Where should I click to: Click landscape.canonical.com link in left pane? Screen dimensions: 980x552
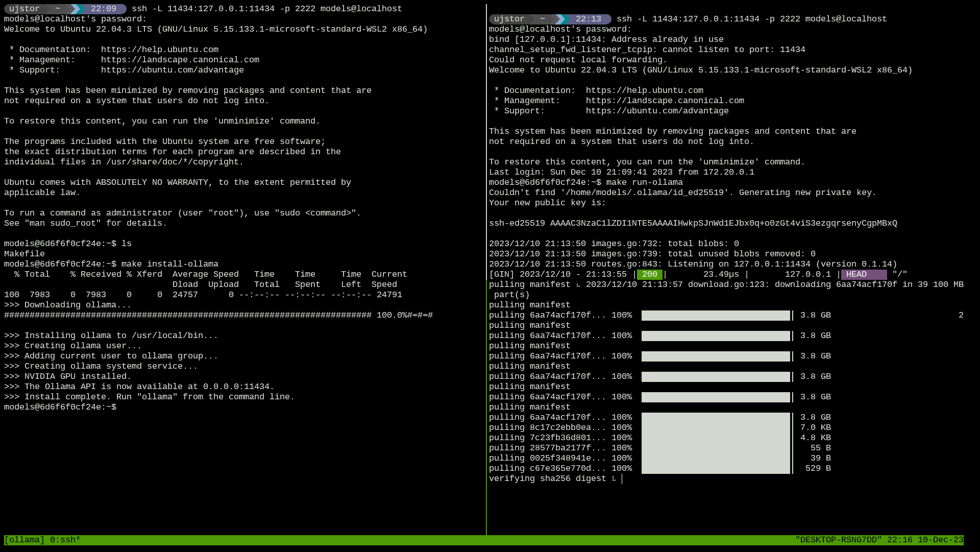coord(180,60)
